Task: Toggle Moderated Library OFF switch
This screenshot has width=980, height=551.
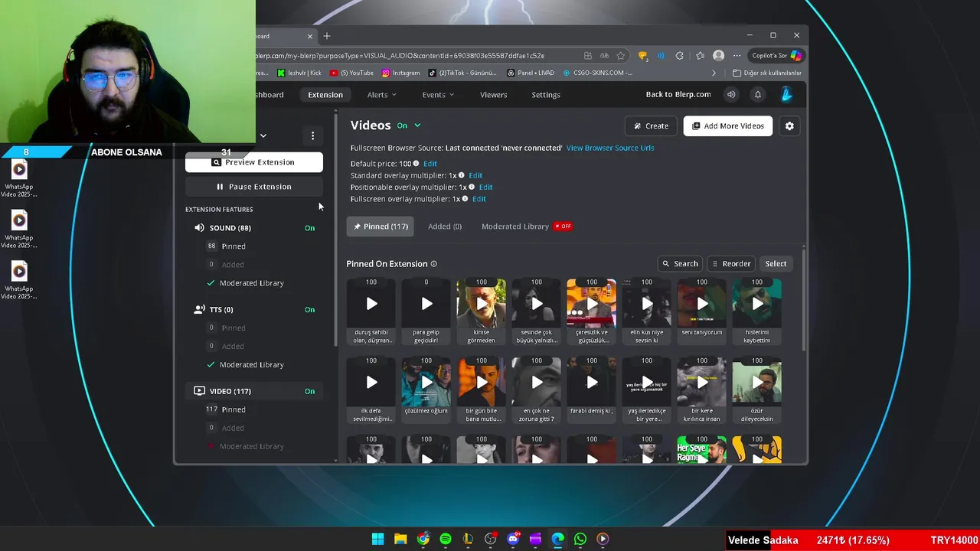Action: pyautogui.click(x=563, y=227)
